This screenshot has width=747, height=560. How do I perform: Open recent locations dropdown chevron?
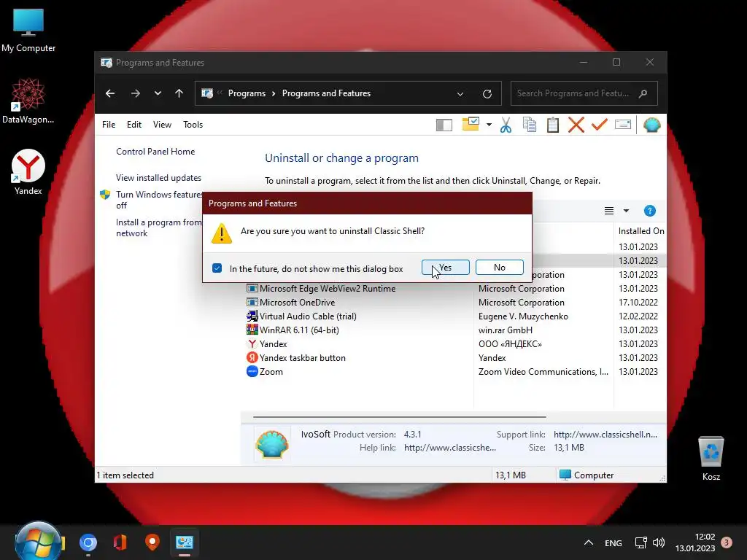coord(158,93)
